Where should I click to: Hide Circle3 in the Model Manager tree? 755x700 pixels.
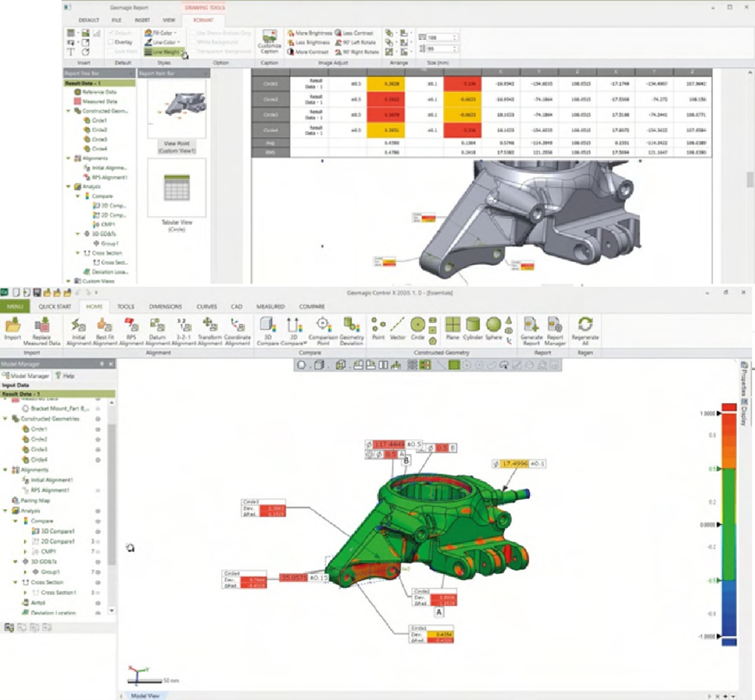click(98, 450)
